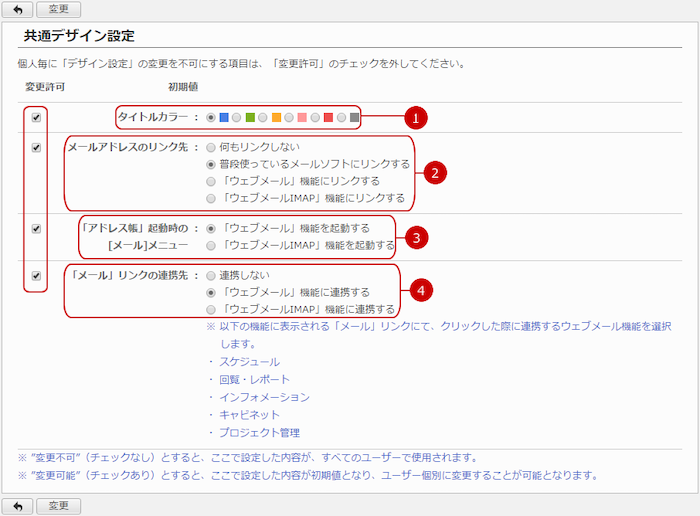This screenshot has height=516, width=700.
Task: Toggle the メールアドレスのリンク先 change-permission checkbox
Action: (x=36, y=148)
